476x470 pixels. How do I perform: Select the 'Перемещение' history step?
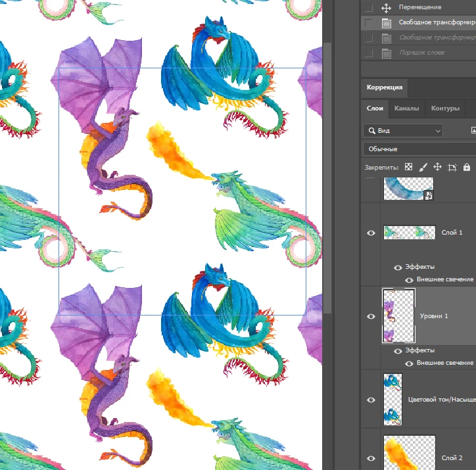[418, 8]
